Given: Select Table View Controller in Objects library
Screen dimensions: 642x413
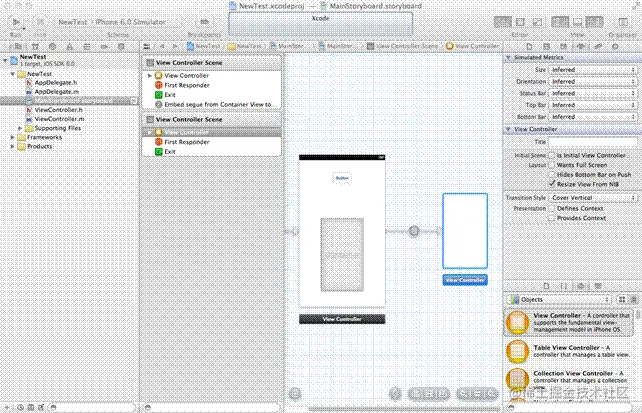Looking at the screenshot, I should click(571, 351).
